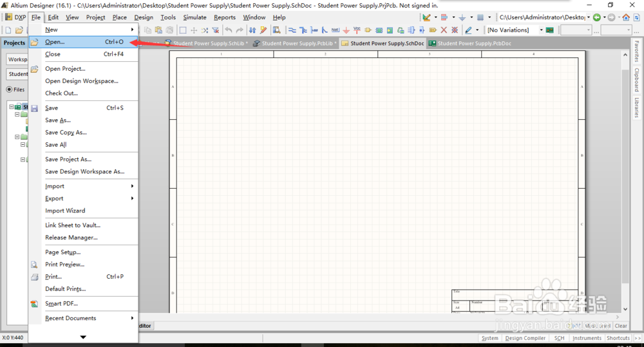The width and height of the screenshot is (644, 347).
Task: Expand the file path address dropdown
Action: 589,17
